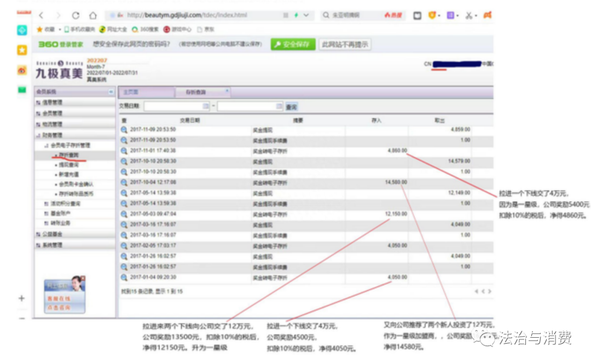Reload the page with the refresh icon
The image size is (591, 364).
pos(76,15)
